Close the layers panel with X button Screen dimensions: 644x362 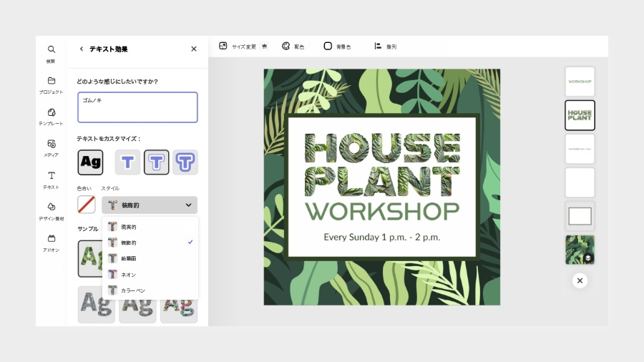580,280
